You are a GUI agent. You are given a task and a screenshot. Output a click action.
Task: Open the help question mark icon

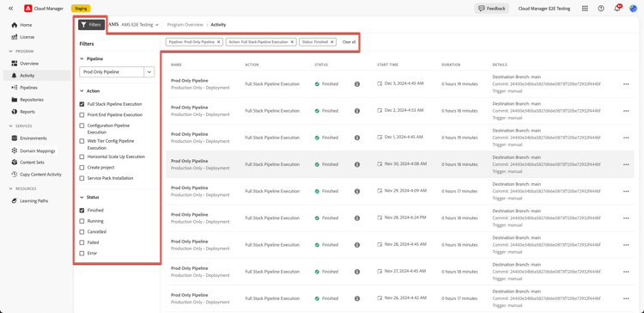point(601,9)
